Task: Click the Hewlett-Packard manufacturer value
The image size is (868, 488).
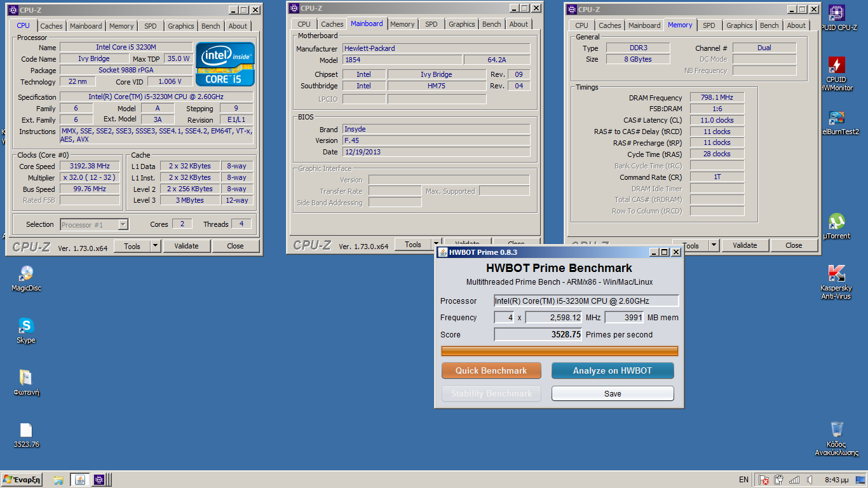Action: pos(436,48)
